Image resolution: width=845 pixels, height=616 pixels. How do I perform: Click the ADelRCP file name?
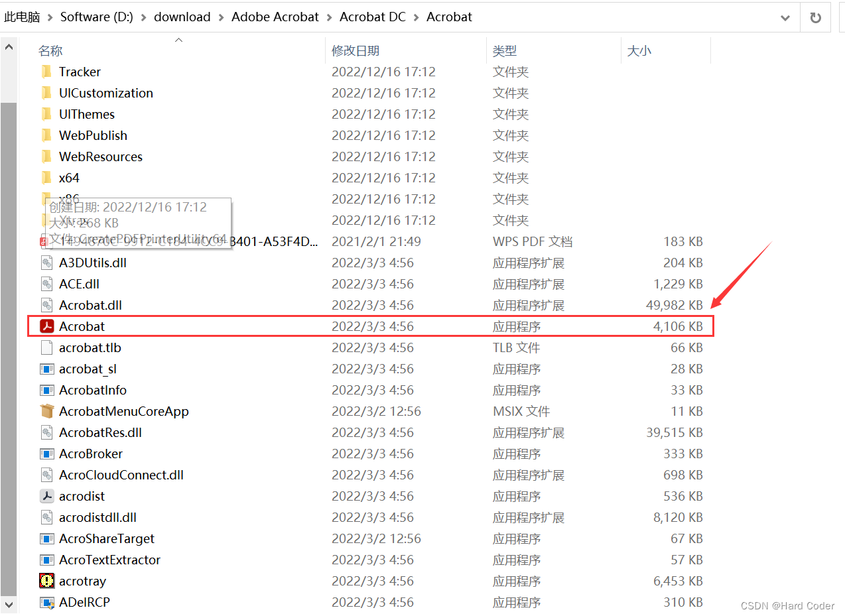click(84, 602)
